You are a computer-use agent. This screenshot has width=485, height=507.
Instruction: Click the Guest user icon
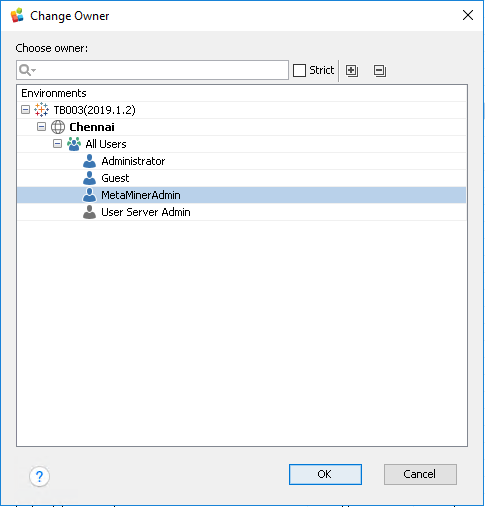pyautogui.click(x=89, y=178)
